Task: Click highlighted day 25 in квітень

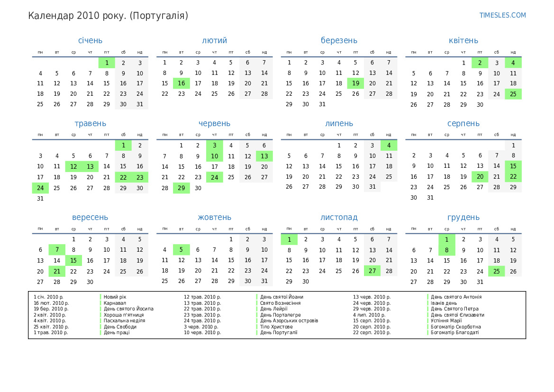Action: coord(513,94)
